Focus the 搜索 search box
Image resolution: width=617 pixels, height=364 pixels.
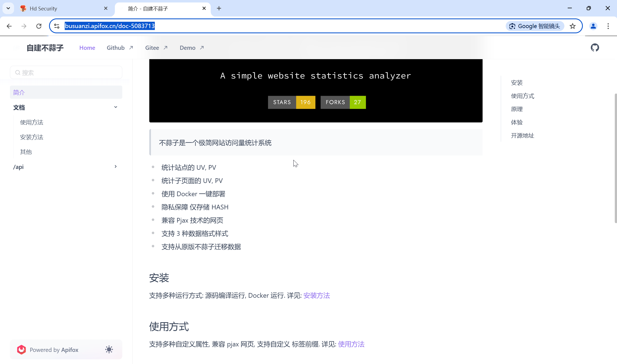tap(66, 72)
